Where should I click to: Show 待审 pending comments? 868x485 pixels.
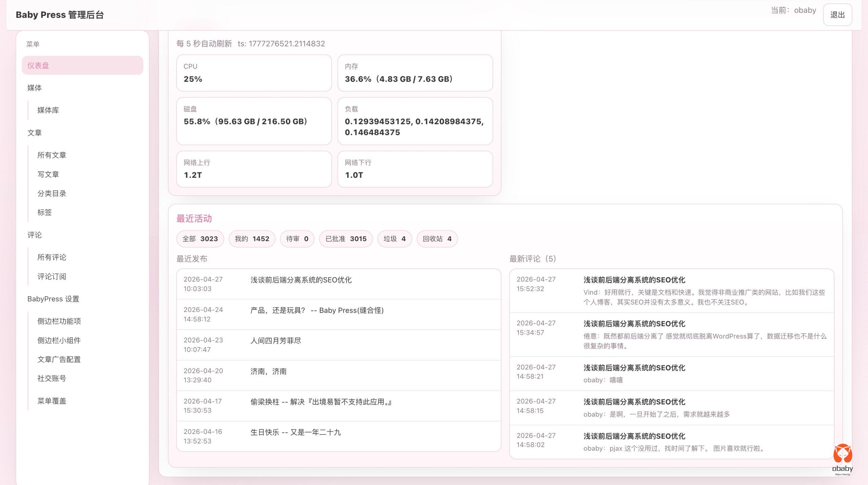click(297, 239)
